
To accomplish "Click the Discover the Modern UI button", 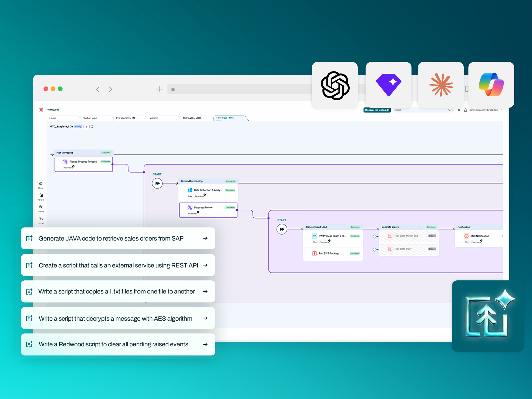I will tap(377, 110).
